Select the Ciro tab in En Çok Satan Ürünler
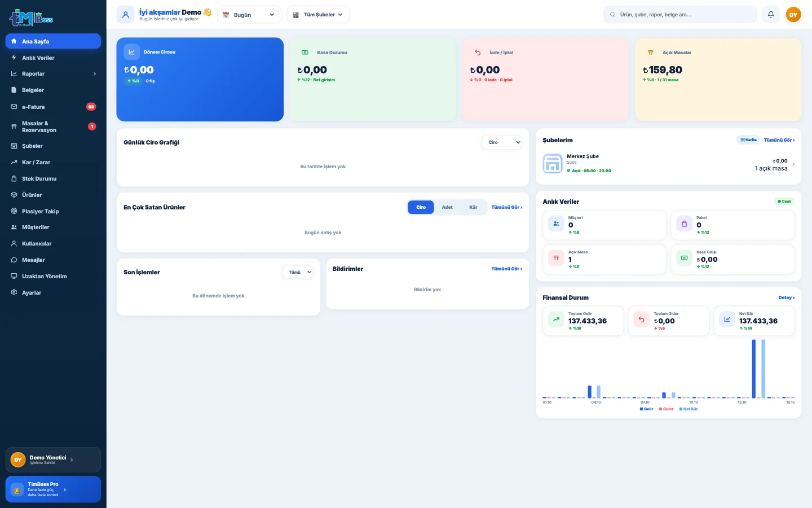Viewport: 812px width, 508px height. (x=421, y=207)
